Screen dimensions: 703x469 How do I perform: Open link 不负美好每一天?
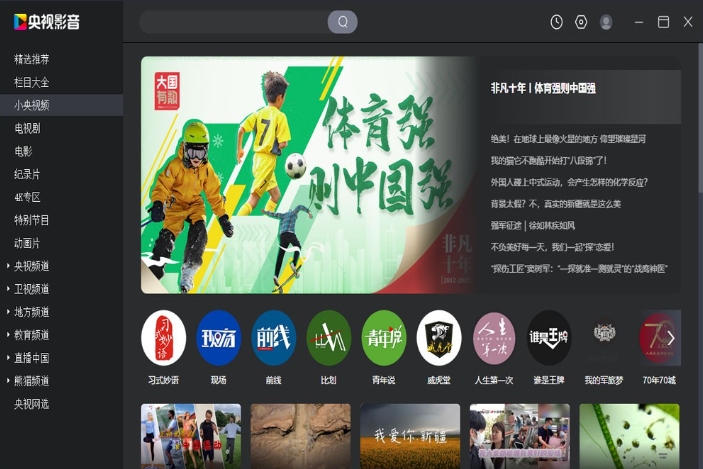pos(552,247)
